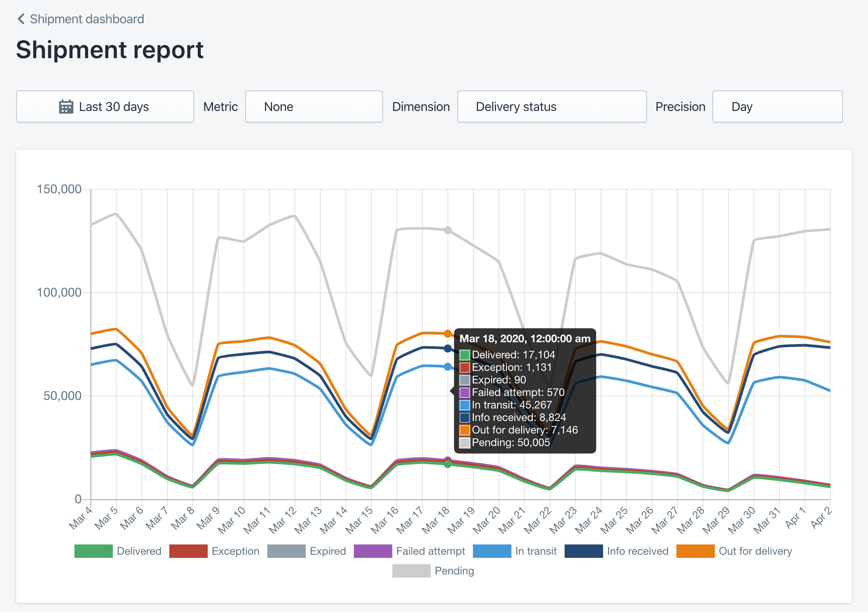Click the Pending data point on Mar 18

(x=447, y=230)
